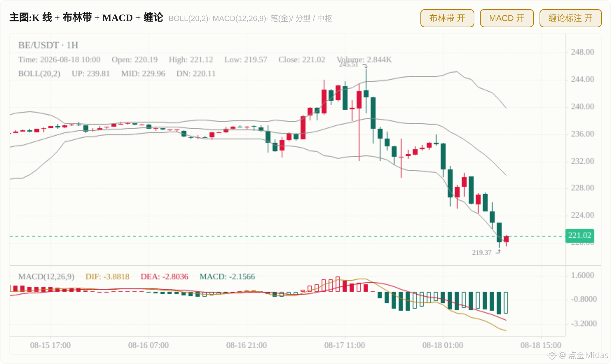Click the 224.00 price axis label
Image resolution: width=611 pixels, height=364 pixels.
click(x=583, y=215)
